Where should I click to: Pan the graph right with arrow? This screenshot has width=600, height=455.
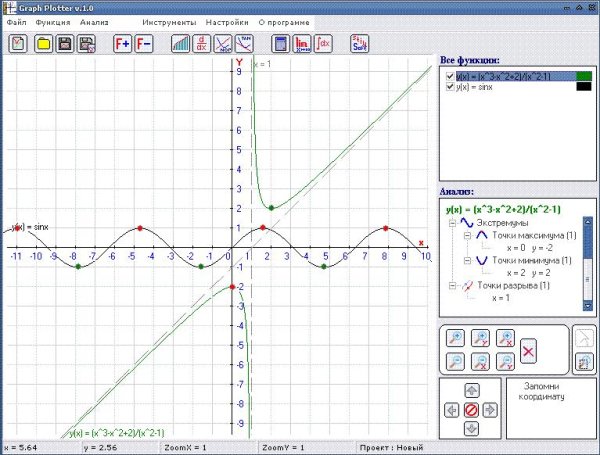point(490,410)
